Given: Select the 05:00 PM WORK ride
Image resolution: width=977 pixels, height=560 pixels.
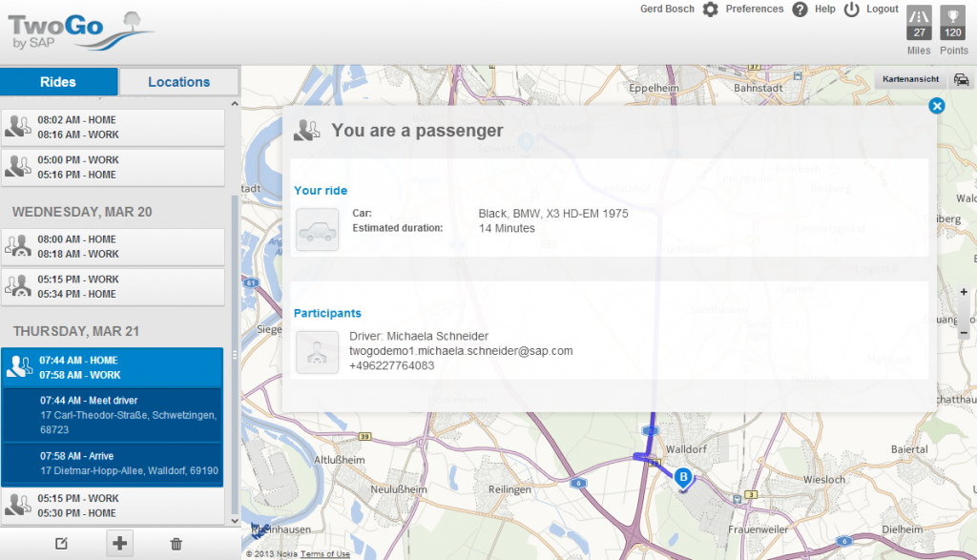Looking at the screenshot, I should [x=113, y=168].
